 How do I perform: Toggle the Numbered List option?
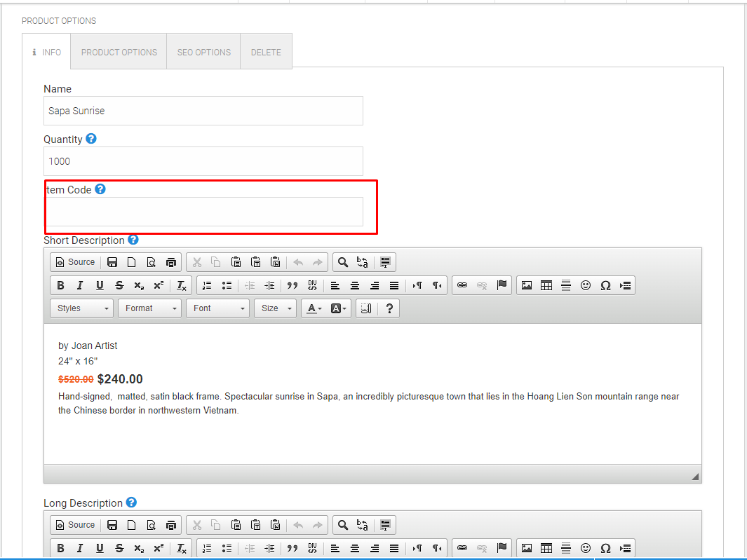pyautogui.click(x=207, y=285)
